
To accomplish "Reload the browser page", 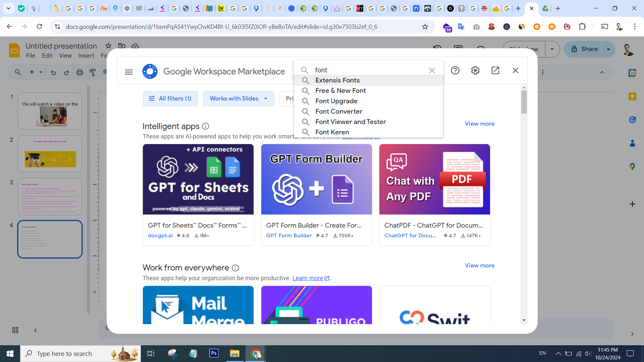I will pyautogui.click(x=39, y=26).
